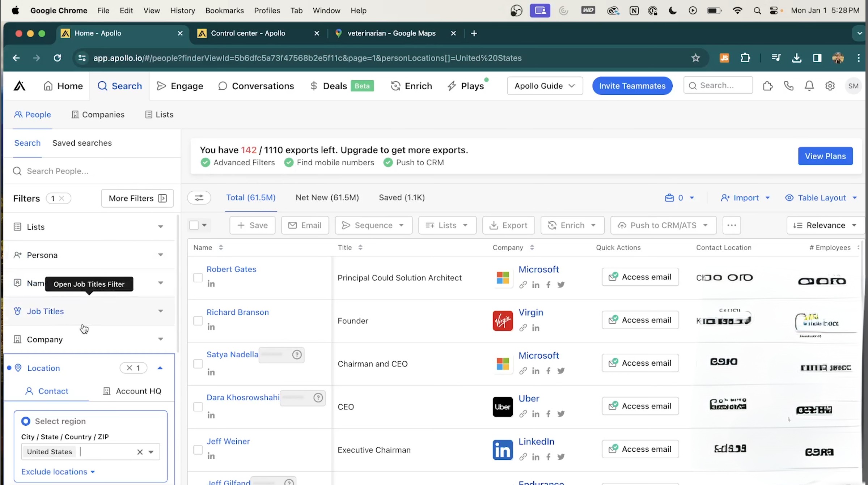868x485 pixels.
Task: Open the Table Layout dropdown
Action: pos(821,198)
